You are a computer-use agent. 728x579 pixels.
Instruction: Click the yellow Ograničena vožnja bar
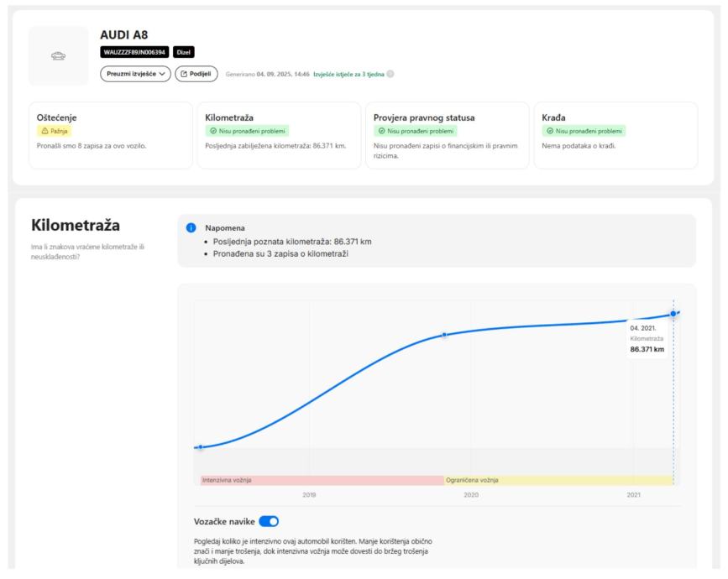pyautogui.click(x=558, y=480)
